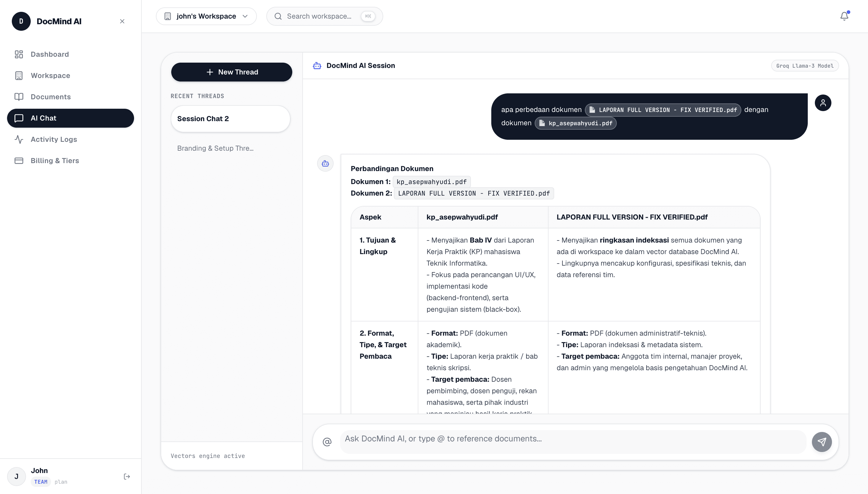Click the send message button
The image size is (868, 494).
[x=822, y=442]
